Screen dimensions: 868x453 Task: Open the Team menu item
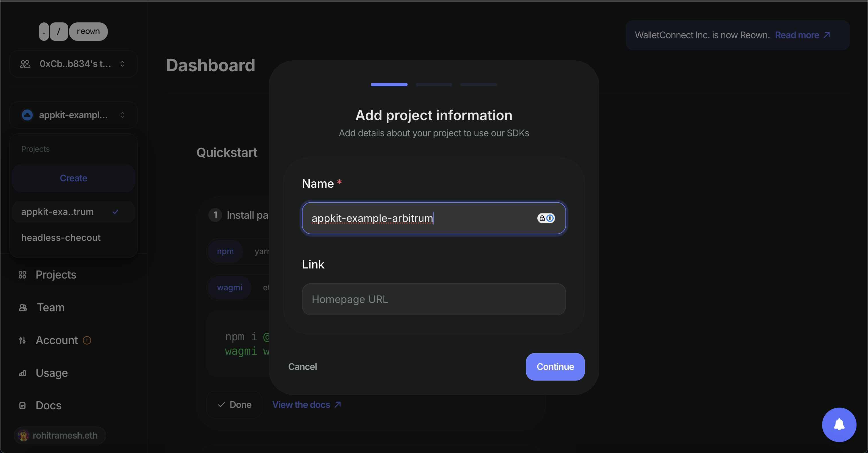(51, 308)
